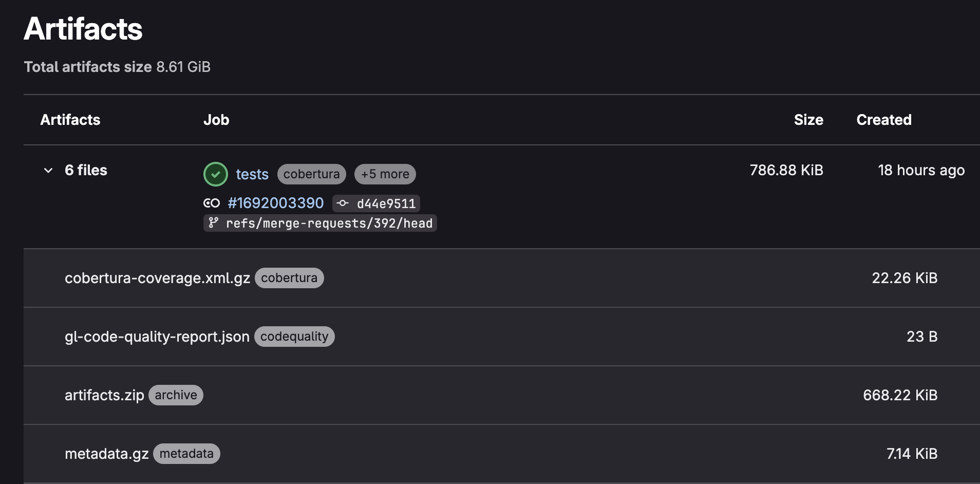Image resolution: width=980 pixels, height=484 pixels.
Task: Expand the +5 more badge
Action: (385, 174)
